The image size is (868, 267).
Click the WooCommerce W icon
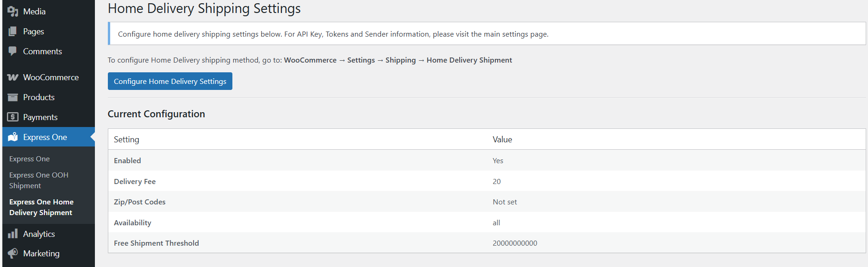tap(13, 77)
